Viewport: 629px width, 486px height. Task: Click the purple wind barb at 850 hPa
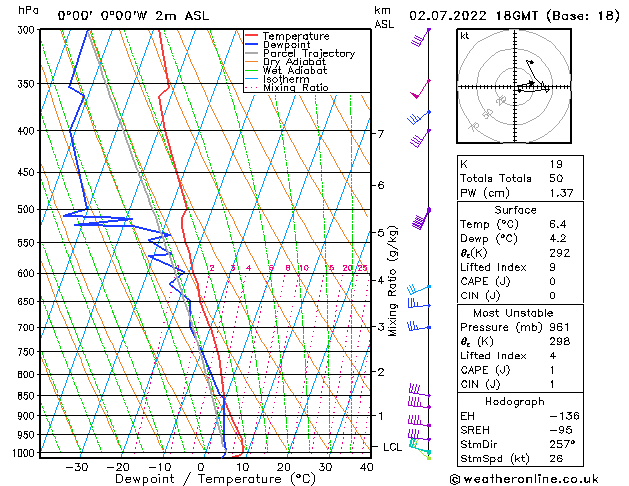[420, 391]
